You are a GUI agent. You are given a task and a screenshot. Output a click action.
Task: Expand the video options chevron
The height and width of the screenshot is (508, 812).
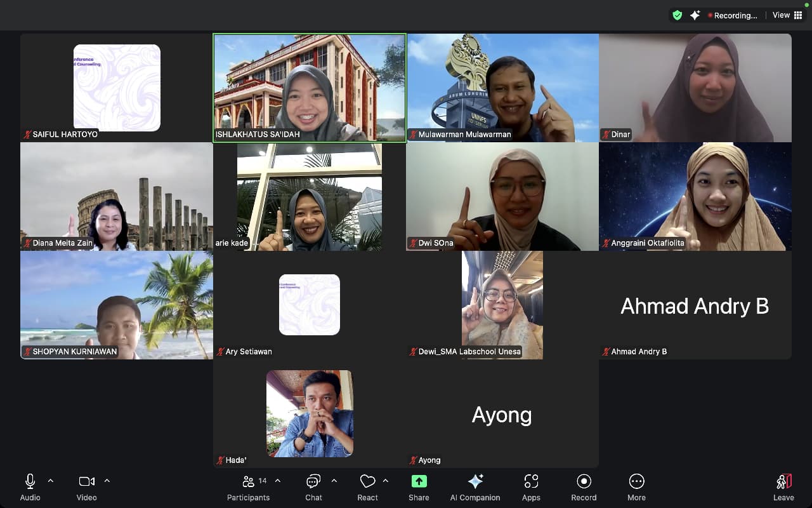coord(107,481)
